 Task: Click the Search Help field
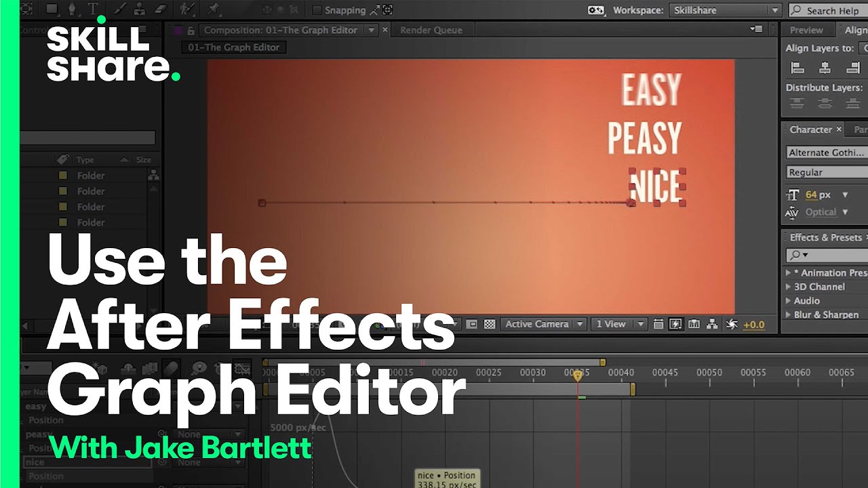[829, 10]
